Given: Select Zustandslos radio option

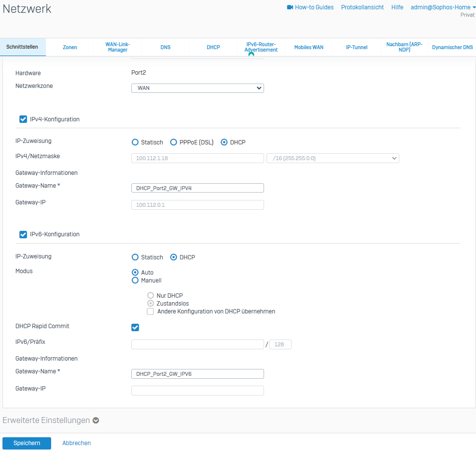Looking at the screenshot, I should 150,303.
